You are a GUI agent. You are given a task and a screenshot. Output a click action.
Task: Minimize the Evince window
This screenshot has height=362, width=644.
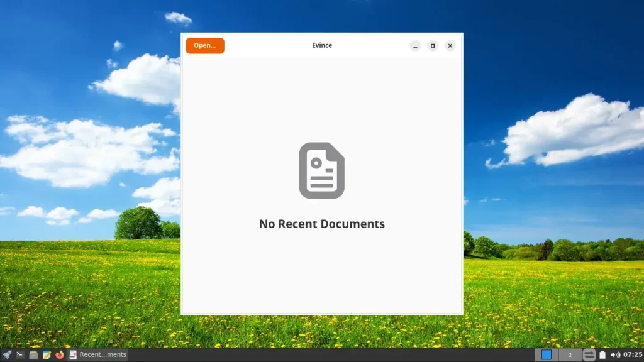pos(415,45)
